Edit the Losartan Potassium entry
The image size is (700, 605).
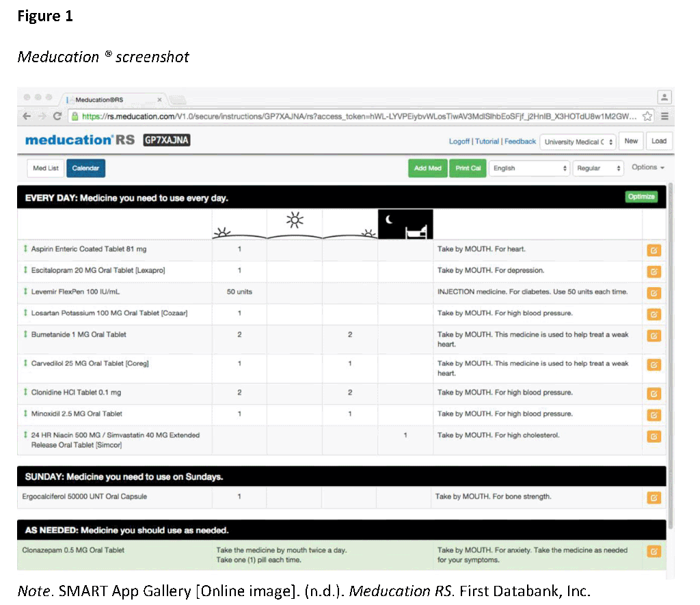654,314
